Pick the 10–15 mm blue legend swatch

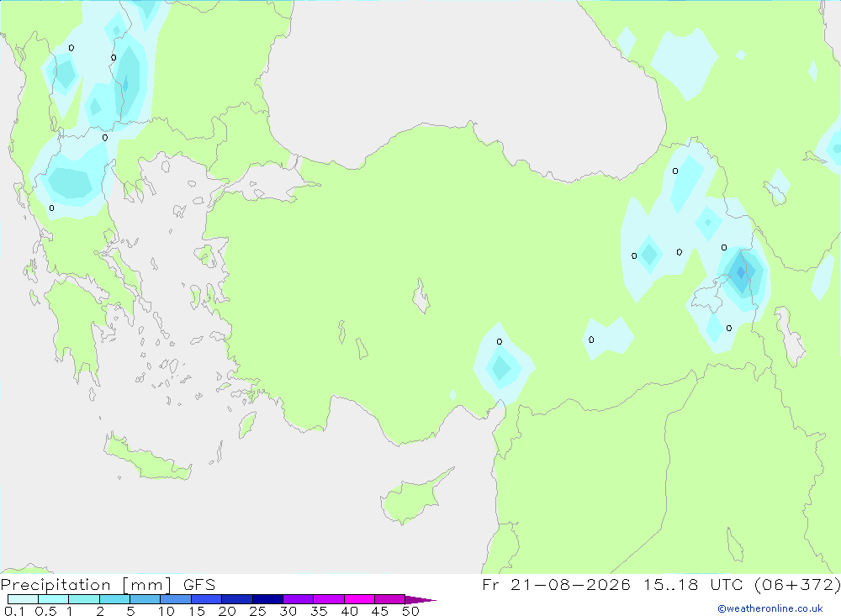[x=176, y=599]
